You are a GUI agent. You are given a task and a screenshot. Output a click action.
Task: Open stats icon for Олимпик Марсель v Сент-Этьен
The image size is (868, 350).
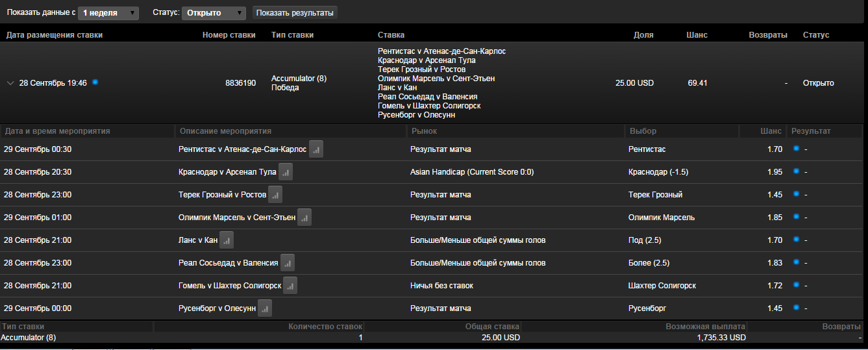[304, 218]
